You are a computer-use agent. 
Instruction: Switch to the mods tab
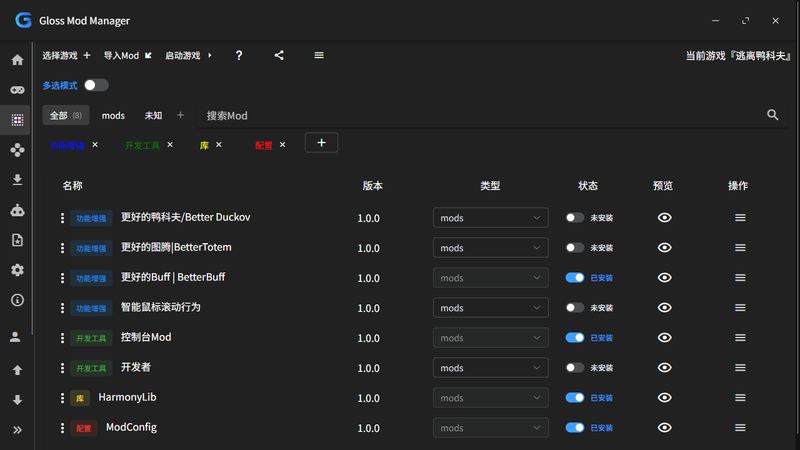[x=113, y=116]
